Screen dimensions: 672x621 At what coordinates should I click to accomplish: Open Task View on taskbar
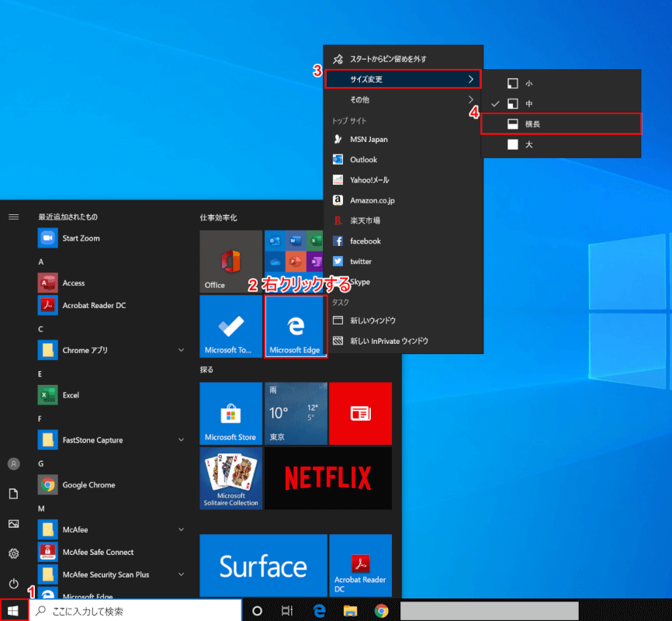(286, 610)
